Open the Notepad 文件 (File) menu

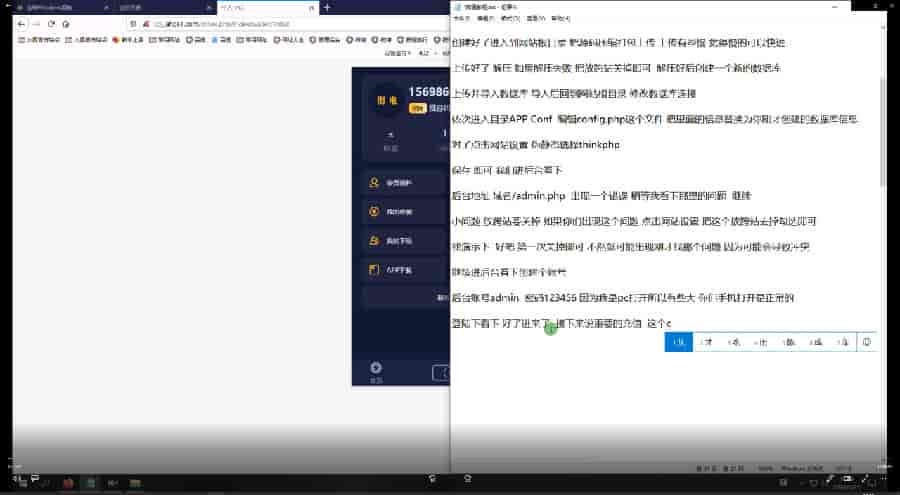coord(461,18)
